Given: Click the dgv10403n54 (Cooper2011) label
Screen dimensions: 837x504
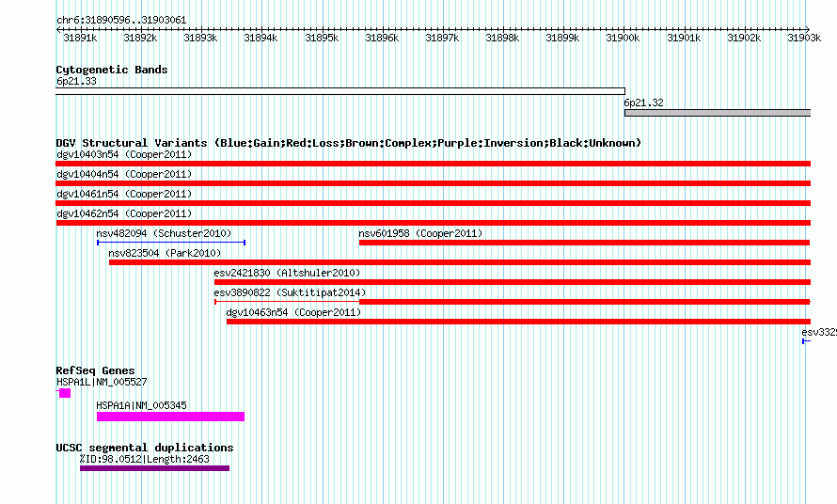Looking at the screenshot, I should (x=124, y=154).
